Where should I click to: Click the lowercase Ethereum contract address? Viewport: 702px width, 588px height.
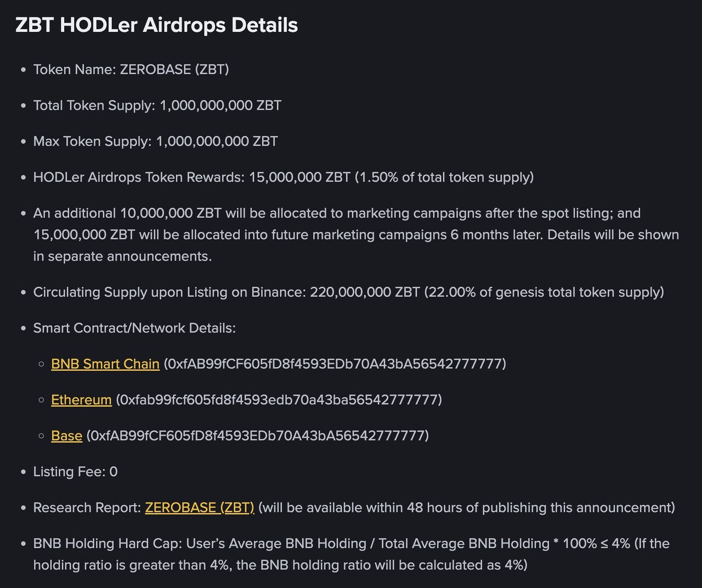(x=279, y=400)
